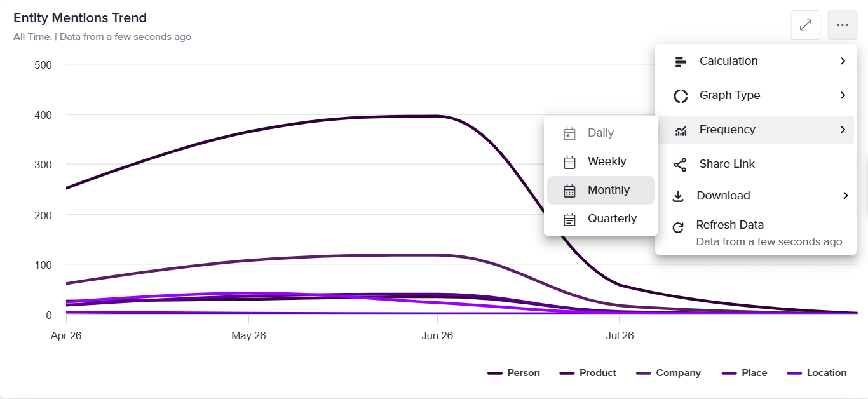Click the Graph Type donut icon
The width and height of the screenshot is (868, 399).
[681, 96]
